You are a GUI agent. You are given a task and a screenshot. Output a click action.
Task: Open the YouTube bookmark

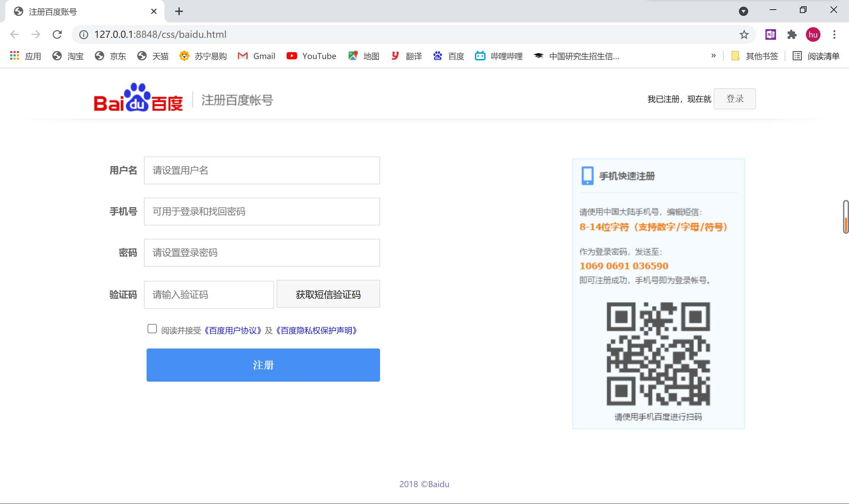[x=311, y=56]
